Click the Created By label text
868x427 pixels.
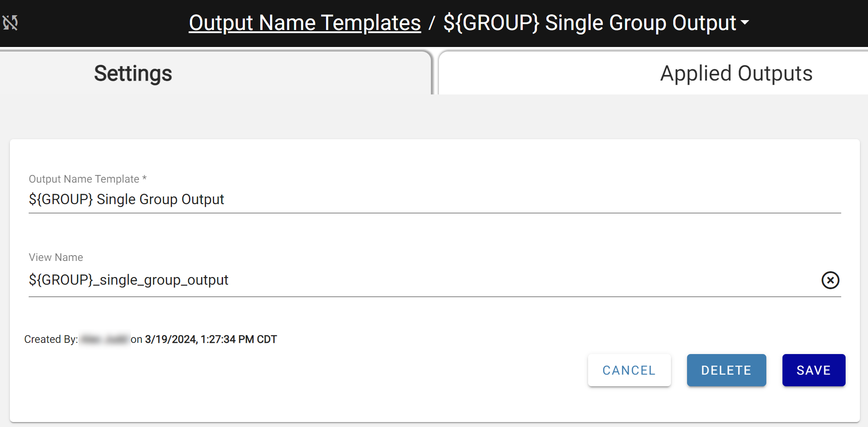[x=51, y=339]
